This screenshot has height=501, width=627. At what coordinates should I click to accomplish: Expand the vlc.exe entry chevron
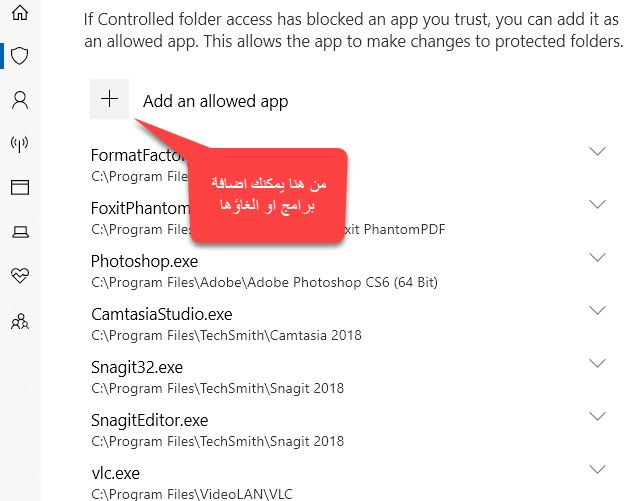(x=598, y=469)
